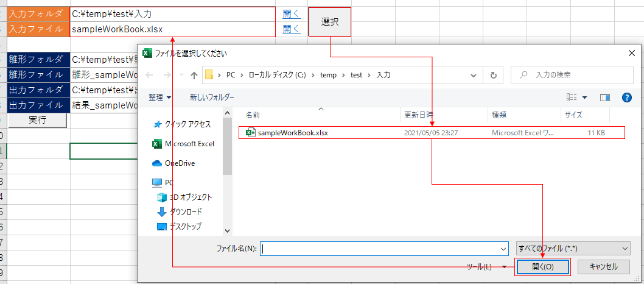The image size is (644, 284).
Task: Select PC in navigation pane
Action: pos(163,182)
